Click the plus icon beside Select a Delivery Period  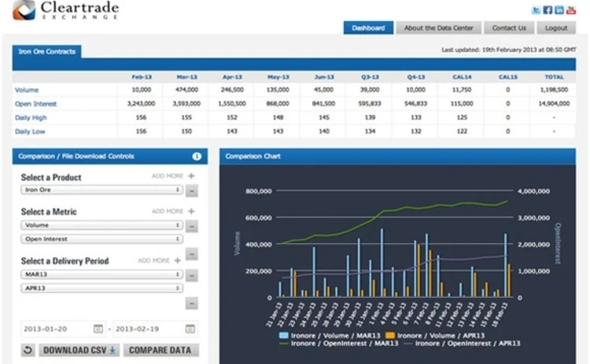[178, 260]
